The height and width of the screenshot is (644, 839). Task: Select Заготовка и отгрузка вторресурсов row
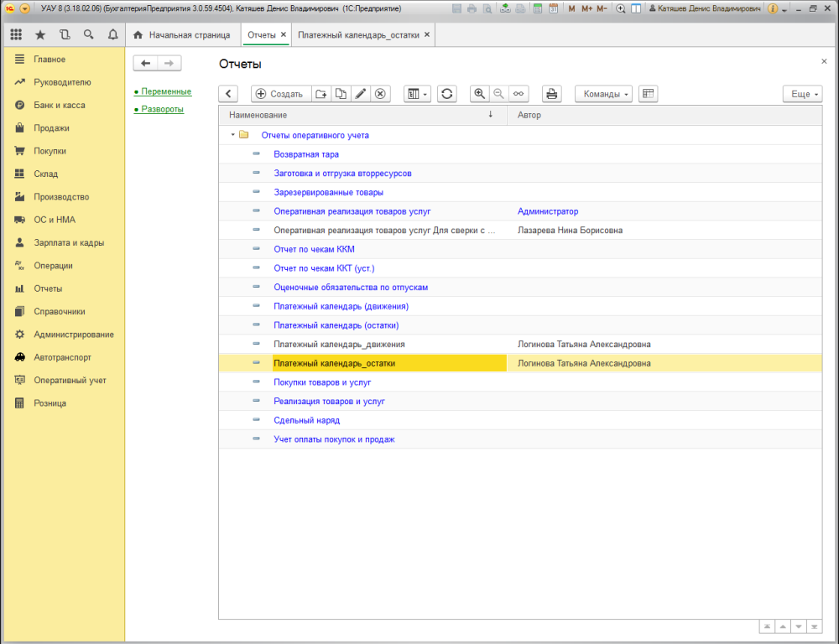[520, 174]
